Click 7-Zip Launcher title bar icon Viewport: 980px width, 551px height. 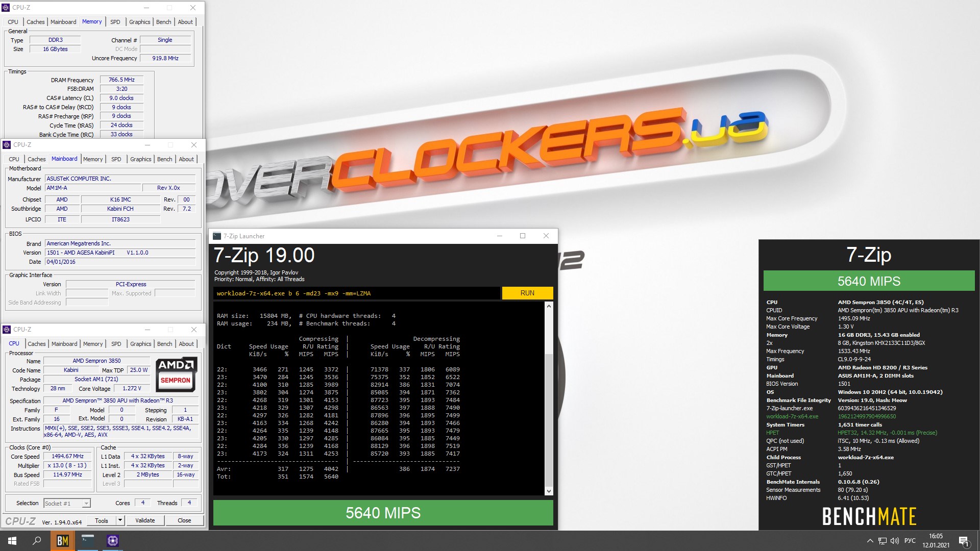(217, 236)
